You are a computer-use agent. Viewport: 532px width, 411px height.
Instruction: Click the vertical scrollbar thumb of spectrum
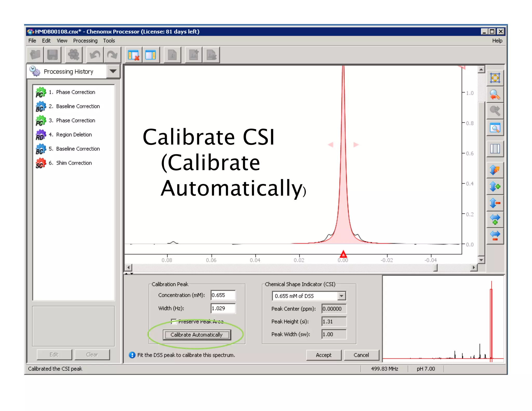coord(481,179)
